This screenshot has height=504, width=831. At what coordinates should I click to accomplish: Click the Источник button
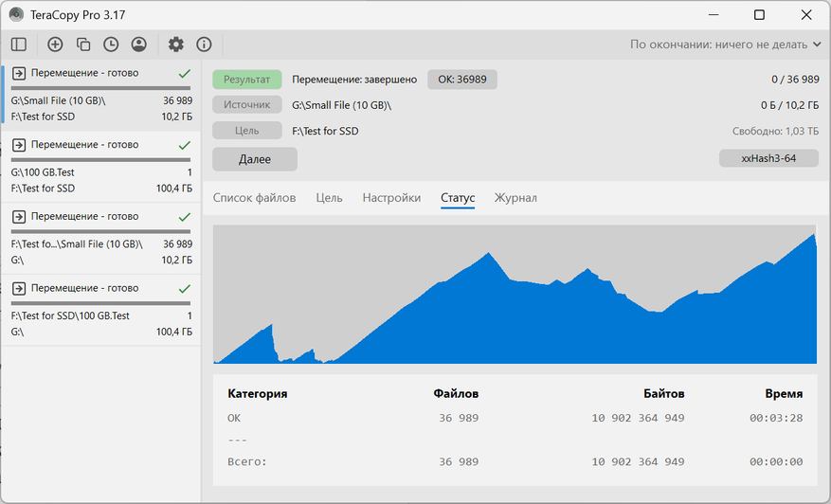point(247,105)
